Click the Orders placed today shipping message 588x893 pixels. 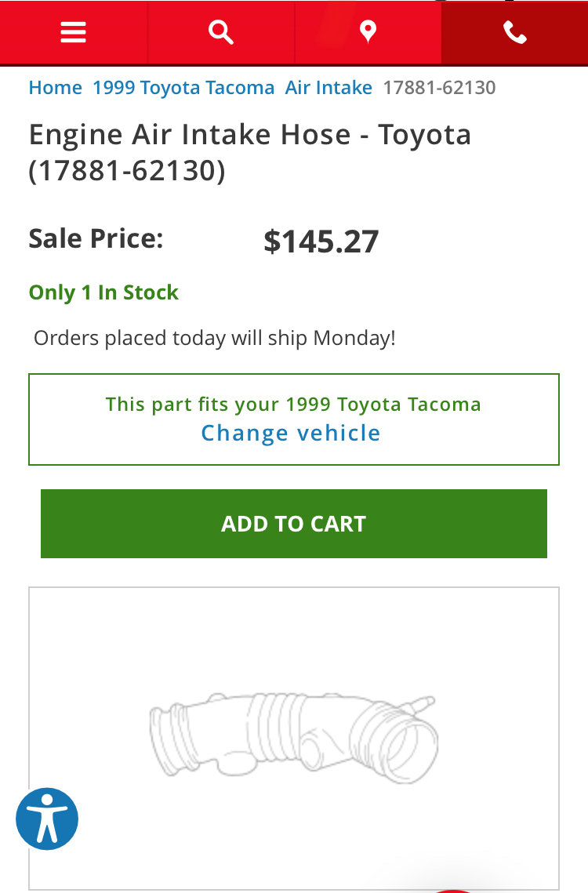click(215, 338)
